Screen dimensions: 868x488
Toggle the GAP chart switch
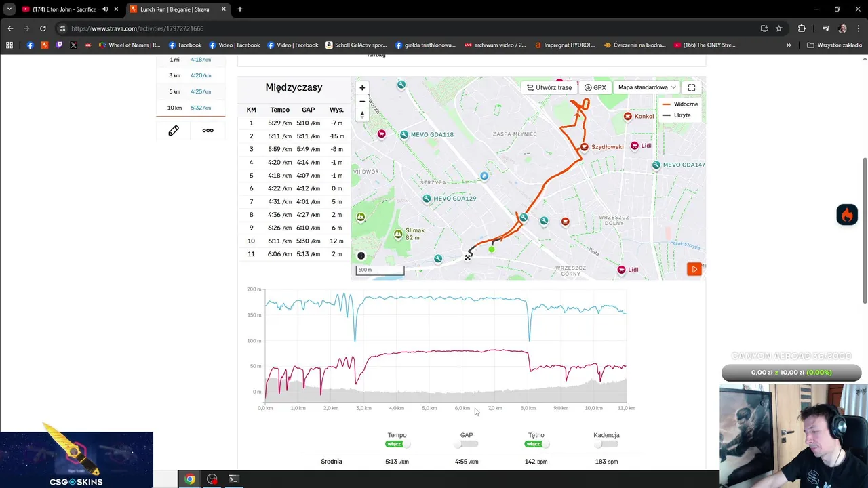tap(467, 444)
